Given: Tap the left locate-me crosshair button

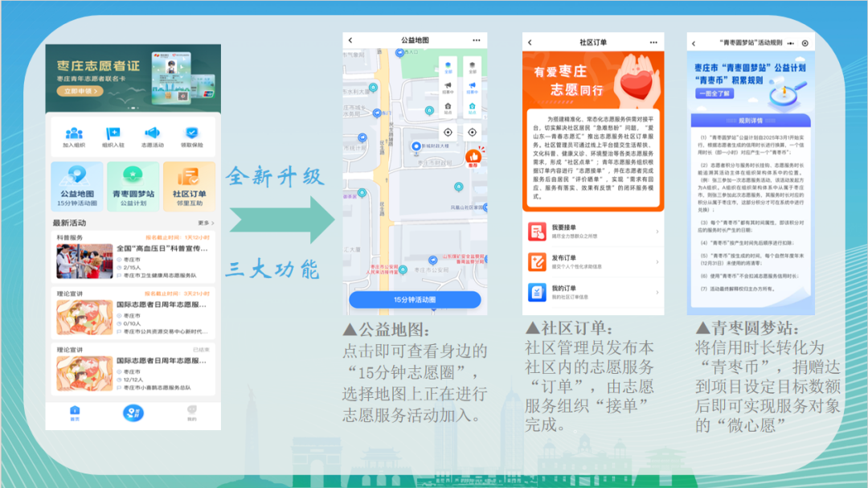Looking at the screenshot, I should tap(448, 133).
